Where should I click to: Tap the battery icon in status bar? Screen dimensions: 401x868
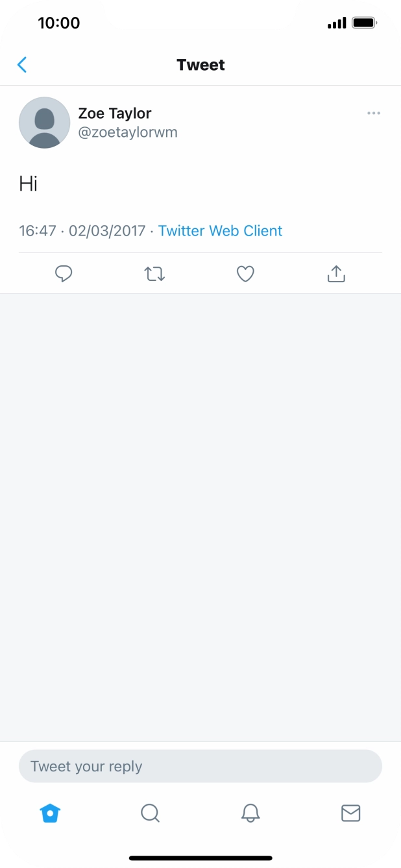click(364, 23)
